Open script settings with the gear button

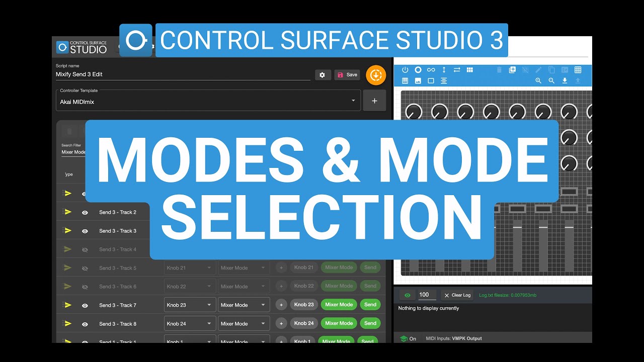[x=323, y=75]
